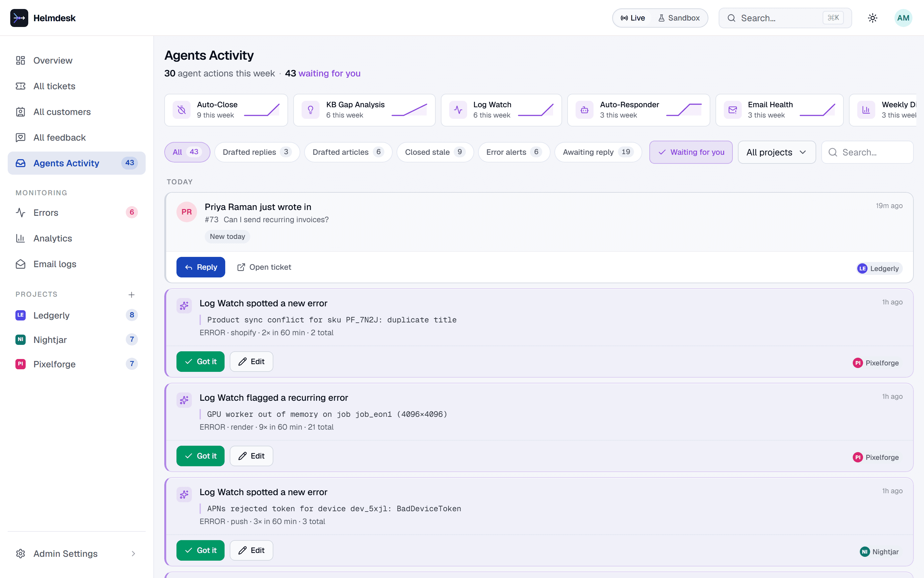Viewport: 924px width, 578px height.
Task: Open the Nightjar project in sidebar
Action: (76, 340)
